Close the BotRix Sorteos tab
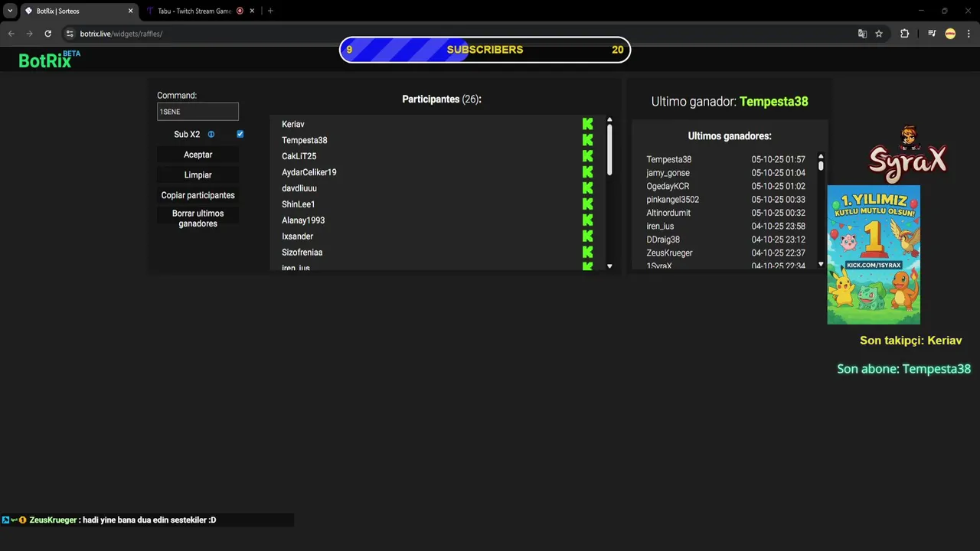This screenshot has width=980, height=551. point(130,11)
